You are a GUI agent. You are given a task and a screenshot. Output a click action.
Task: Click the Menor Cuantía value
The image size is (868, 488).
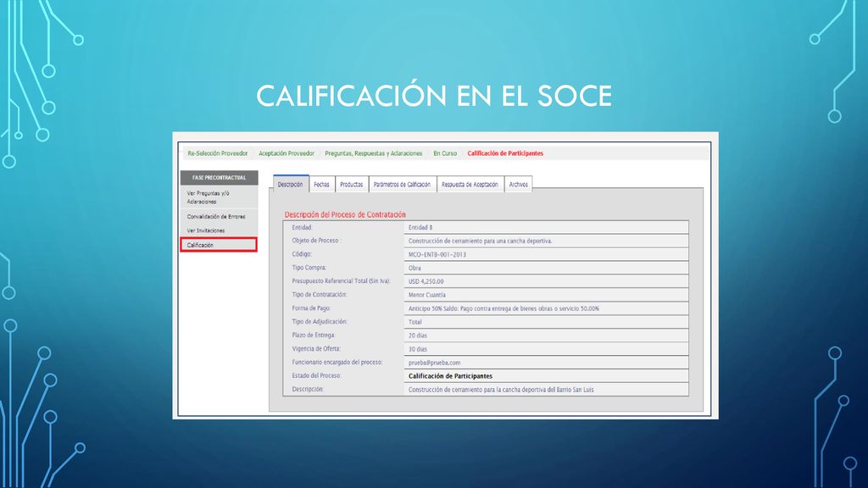point(427,295)
